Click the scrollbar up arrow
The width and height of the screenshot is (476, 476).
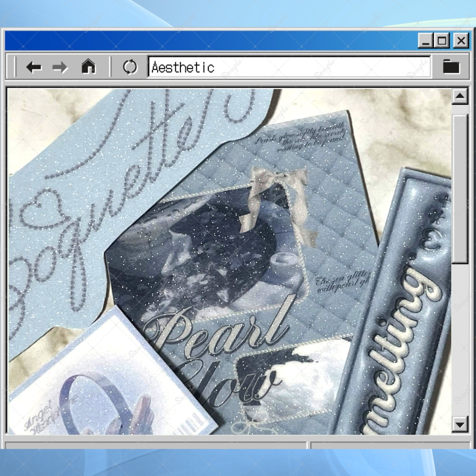pyautogui.click(x=460, y=96)
